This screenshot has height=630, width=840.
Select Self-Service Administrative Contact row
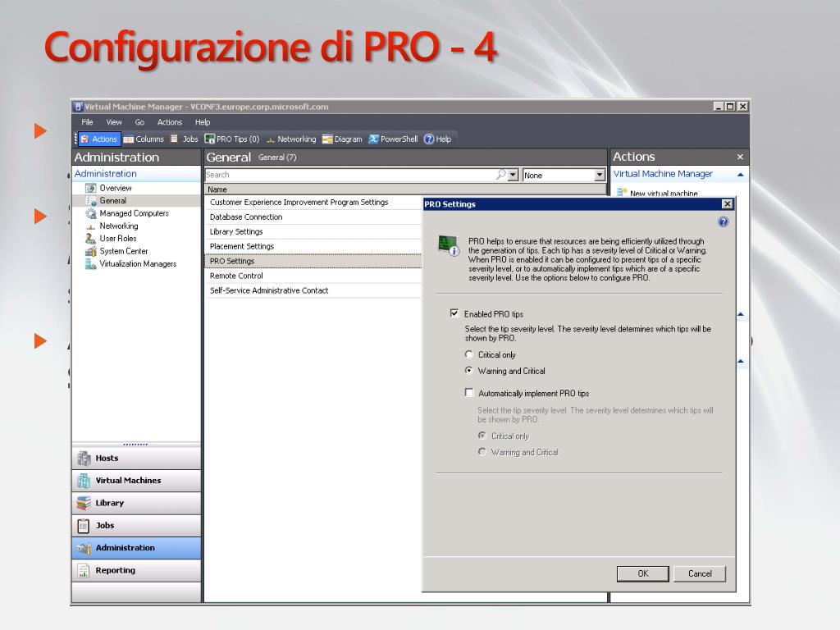point(314,291)
